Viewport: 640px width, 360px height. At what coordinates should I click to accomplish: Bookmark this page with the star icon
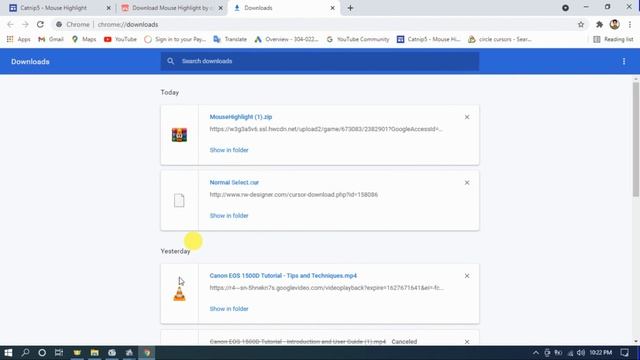(580, 24)
